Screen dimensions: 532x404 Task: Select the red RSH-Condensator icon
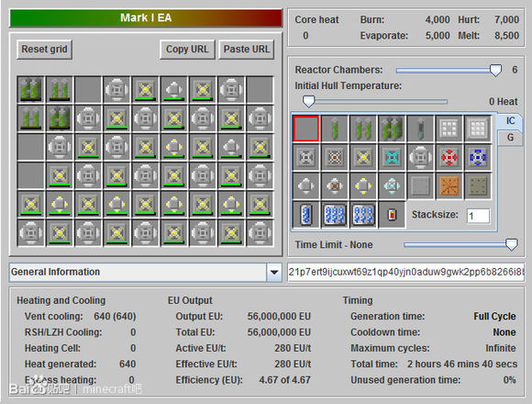pos(449,157)
